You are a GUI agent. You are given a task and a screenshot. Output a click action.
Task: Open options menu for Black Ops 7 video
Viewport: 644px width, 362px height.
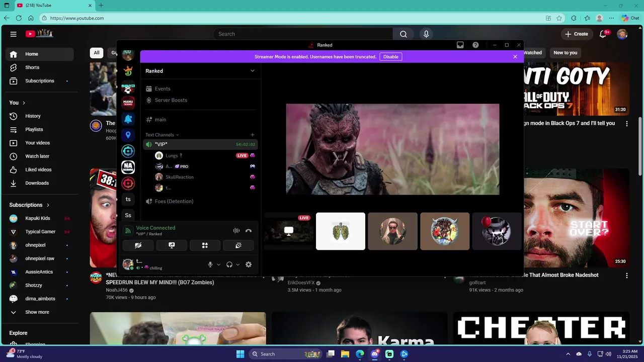[x=627, y=123]
